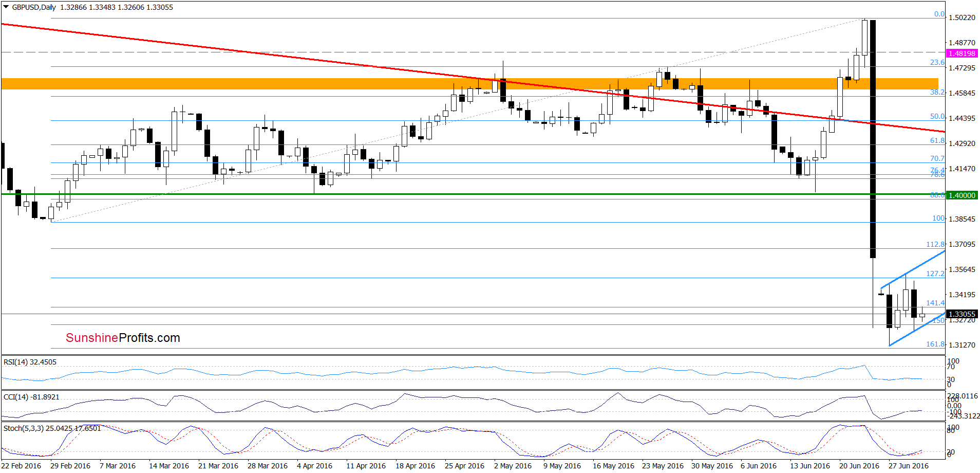This screenshot has height=473, width=980.
Task: Select the 1.31270 price axis value
Action: coord(962,345)
